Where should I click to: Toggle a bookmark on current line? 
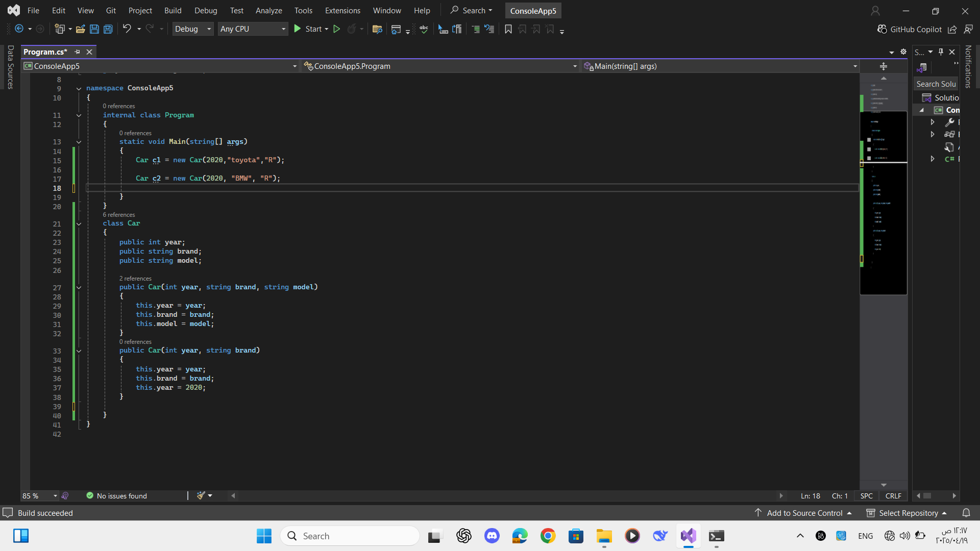pos(508,29)
